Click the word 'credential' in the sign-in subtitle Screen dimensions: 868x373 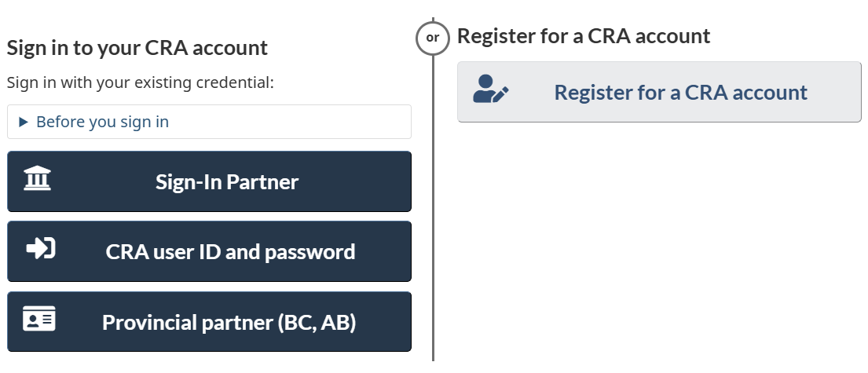pyautogui.click(x=234, y=82)
